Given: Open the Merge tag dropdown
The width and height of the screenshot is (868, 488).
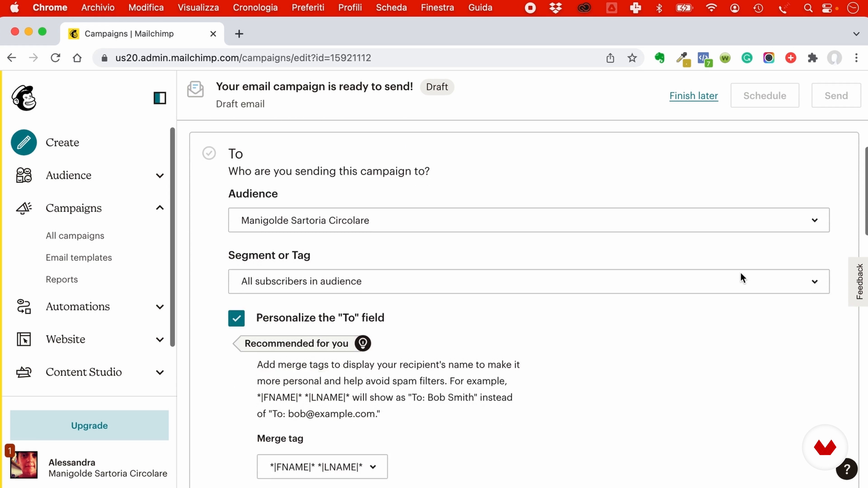Looking at the screenshot, I should [322, 467].
